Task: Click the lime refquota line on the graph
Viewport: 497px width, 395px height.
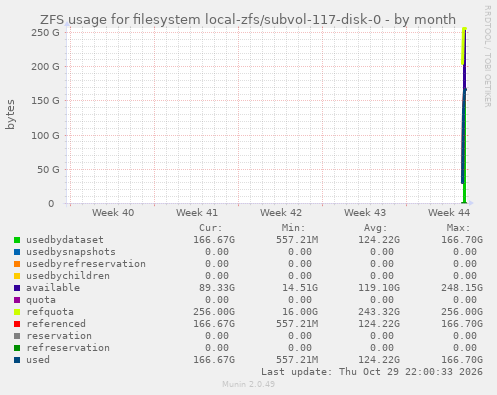Action: [x=463, y=47]
